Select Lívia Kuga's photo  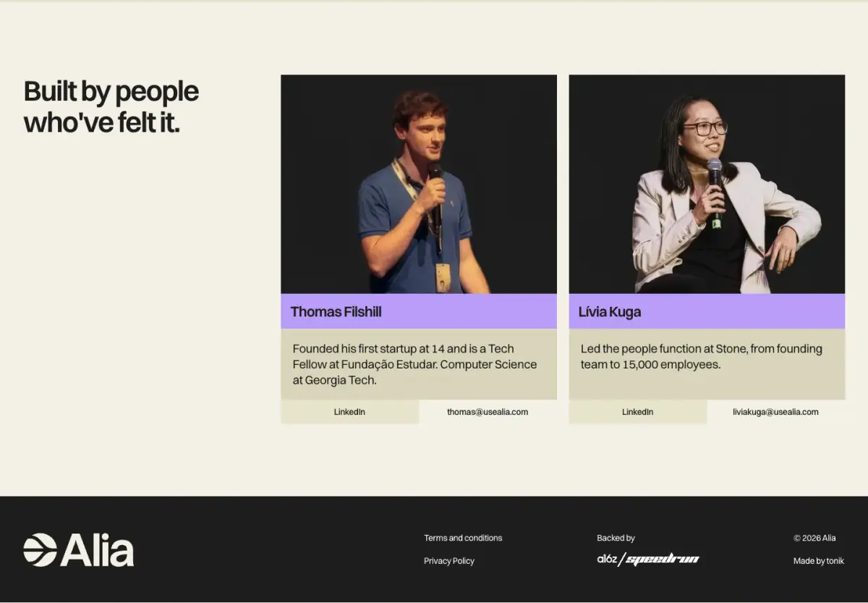coord(707,185)
